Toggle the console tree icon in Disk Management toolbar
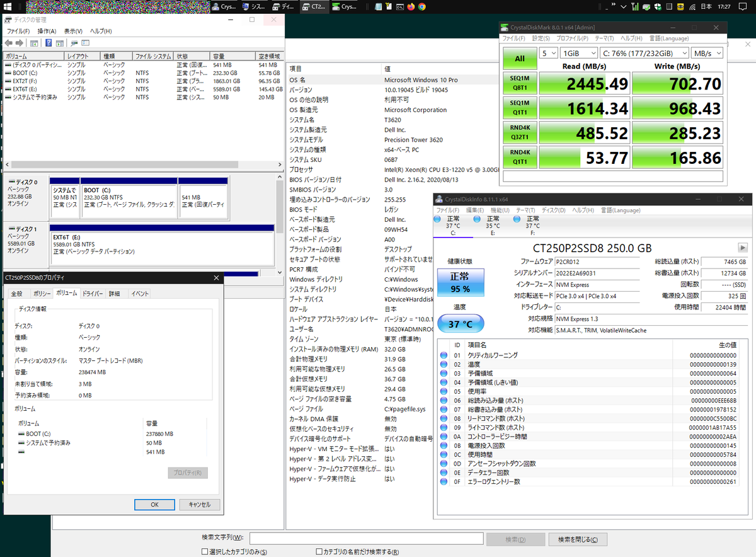The height and width of the screenshot is (557, 756). point(34,43)
